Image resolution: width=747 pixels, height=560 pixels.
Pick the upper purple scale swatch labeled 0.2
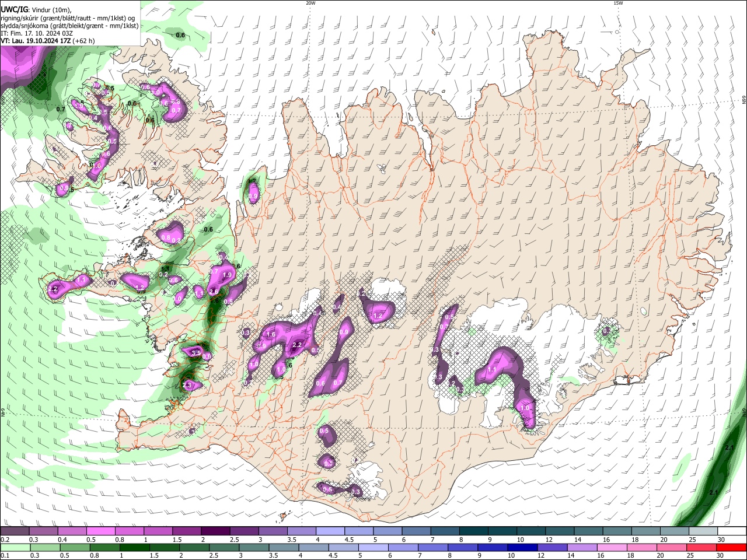tap(14, 531)
